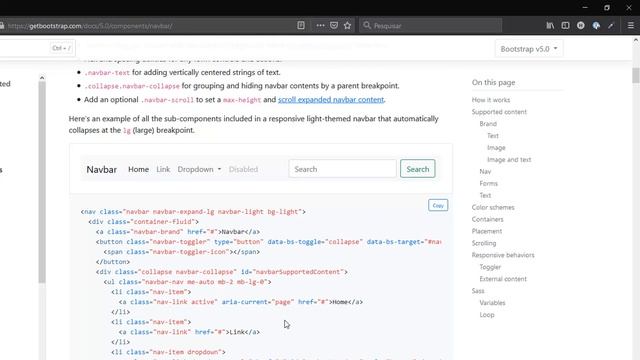The width and height of the screenshot is (640, 360).
Task: Minimize the browser window
Action: [585, 8]
